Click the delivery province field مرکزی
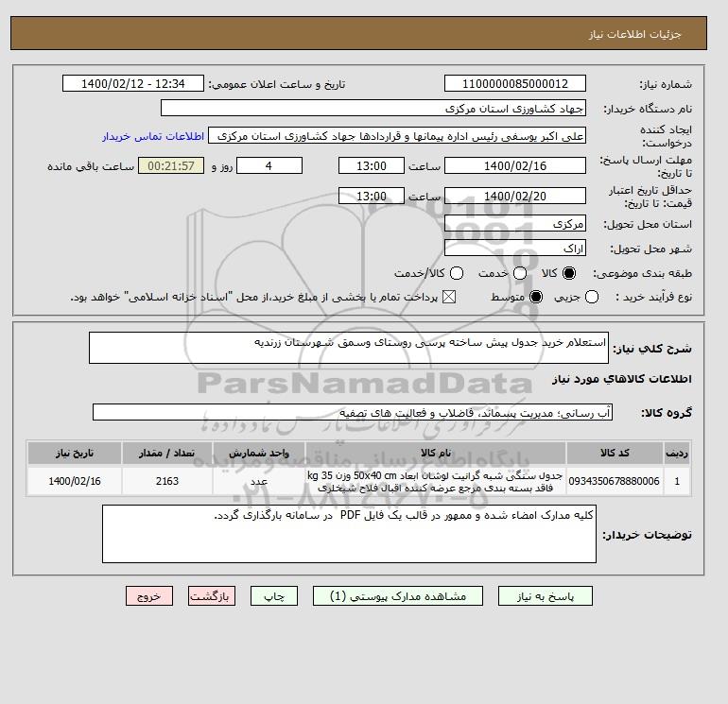Image resolution: width=728 pixels, height=704 pixels. coord(515,224)
